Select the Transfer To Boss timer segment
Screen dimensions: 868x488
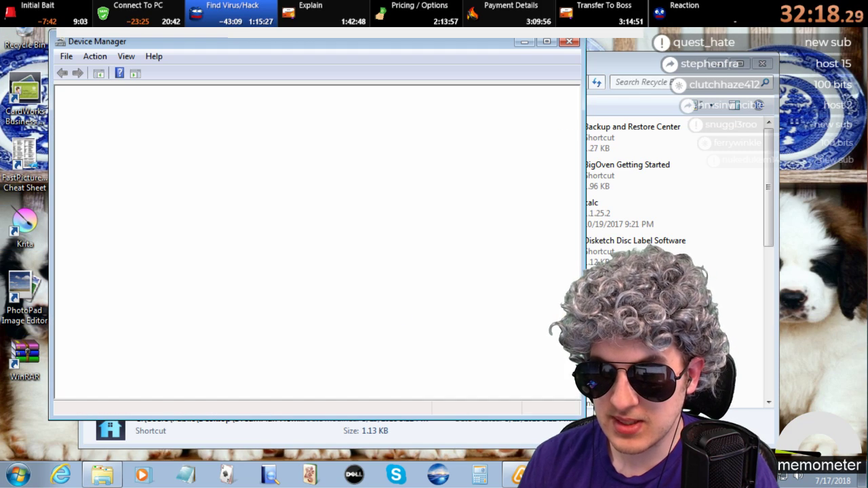coord(601,14)
